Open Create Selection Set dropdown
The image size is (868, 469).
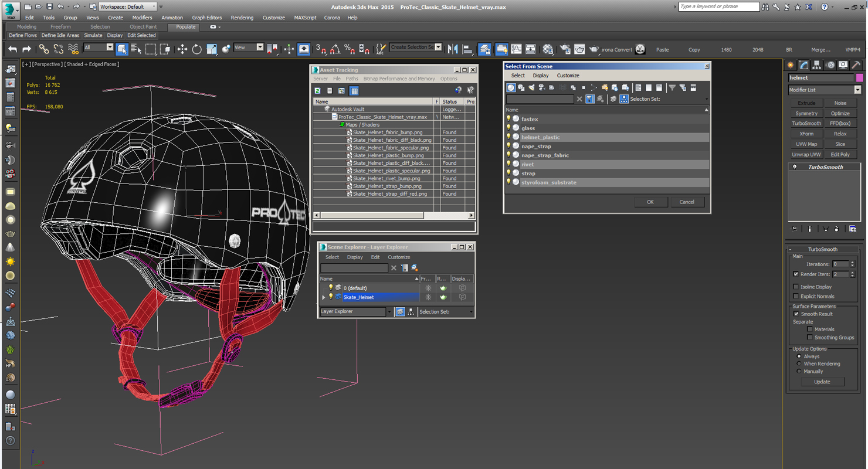pos(416,47)
